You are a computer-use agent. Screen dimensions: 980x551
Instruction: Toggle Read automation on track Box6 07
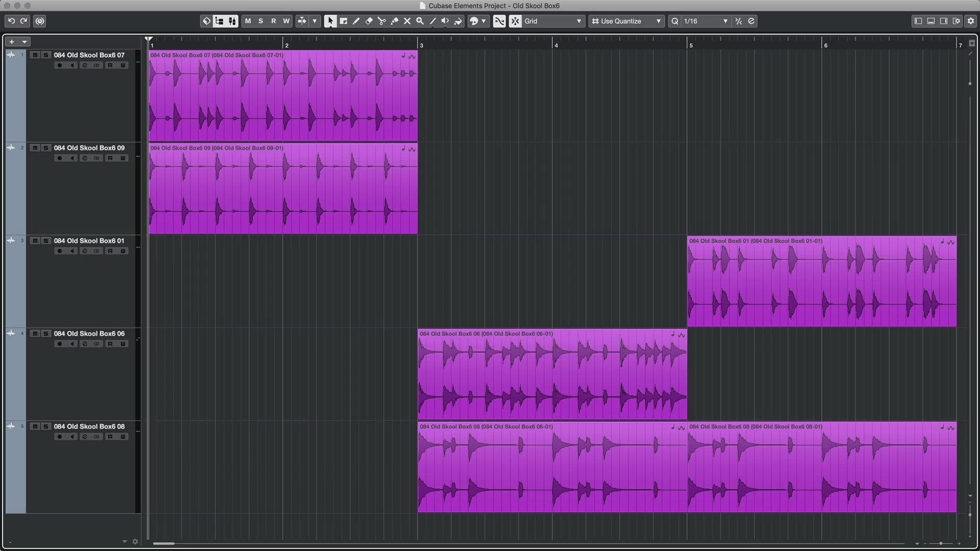[x=110, y=65]
